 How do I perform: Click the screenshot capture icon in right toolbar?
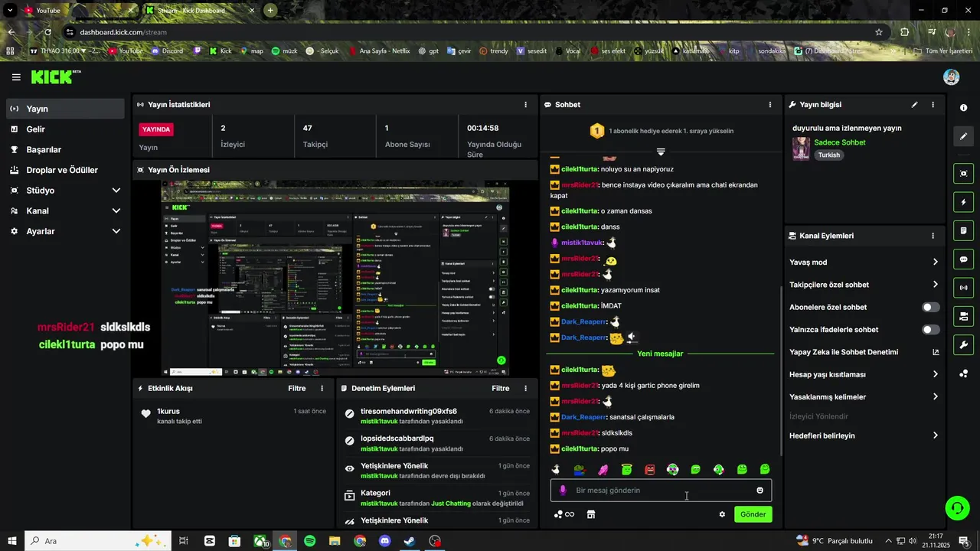pyautogui.click(x=964, y=174)
